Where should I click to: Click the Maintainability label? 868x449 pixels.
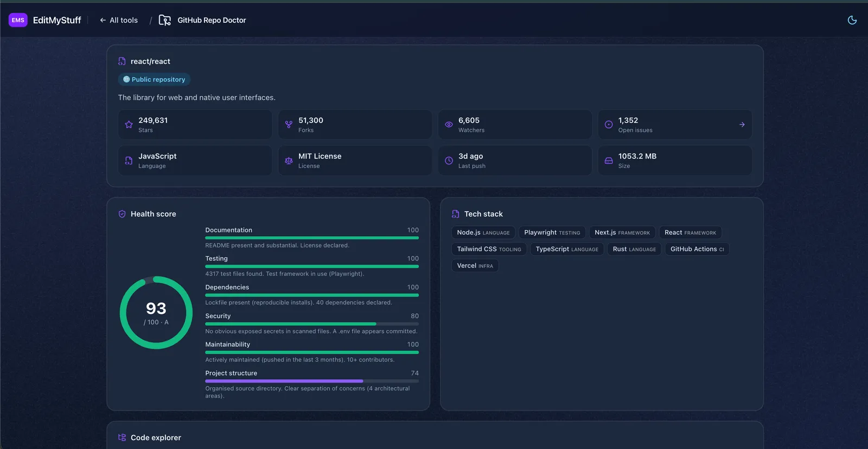point(228,344)
